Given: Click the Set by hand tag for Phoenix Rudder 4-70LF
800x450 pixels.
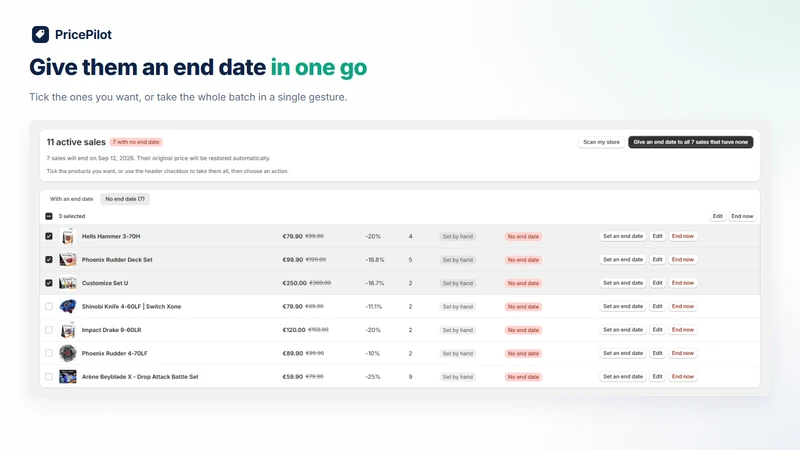Looking at the screenshot, I should tap(458, 353).
